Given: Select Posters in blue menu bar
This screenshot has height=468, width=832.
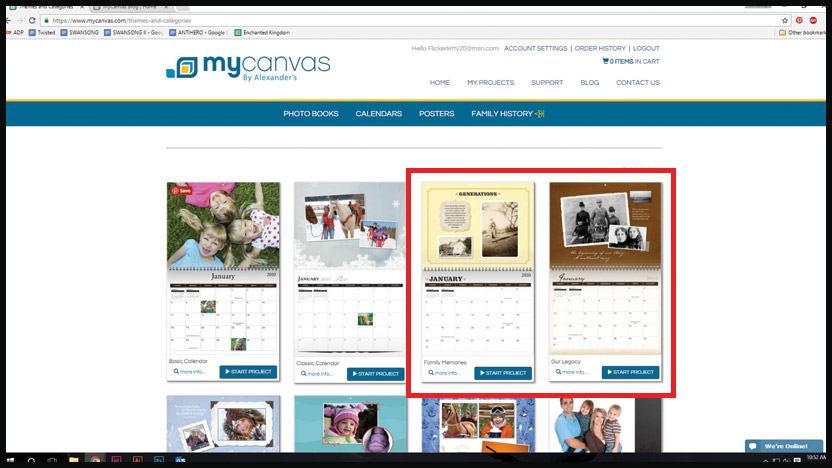Looking at the screenshot, I should (x=437, y=114).
